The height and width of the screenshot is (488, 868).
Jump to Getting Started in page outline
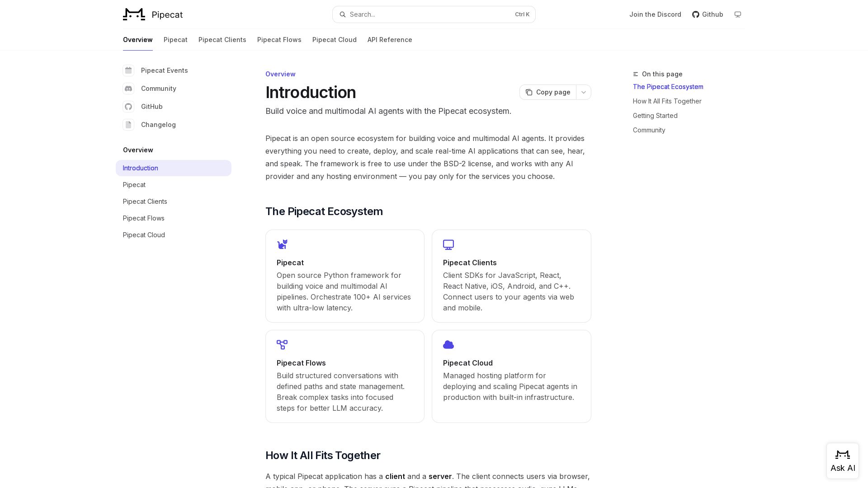click(655, 116)
